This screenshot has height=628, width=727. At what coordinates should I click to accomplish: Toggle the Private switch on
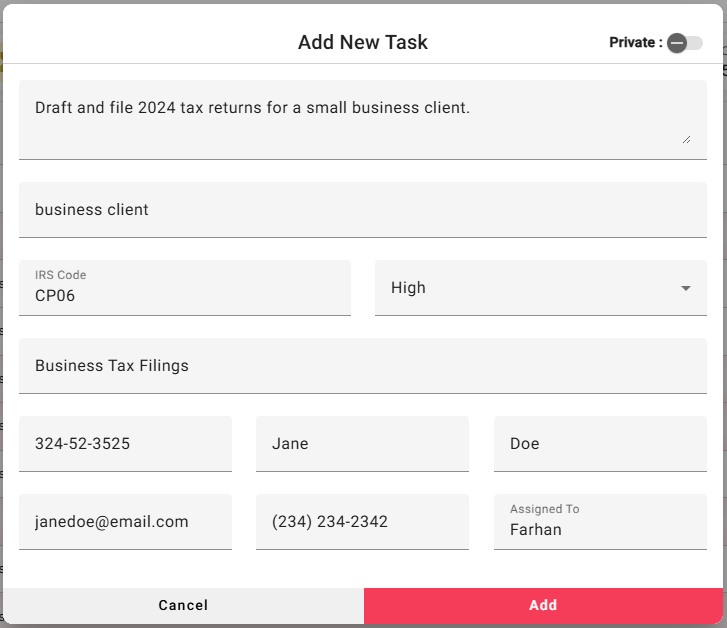pos(685,43)
